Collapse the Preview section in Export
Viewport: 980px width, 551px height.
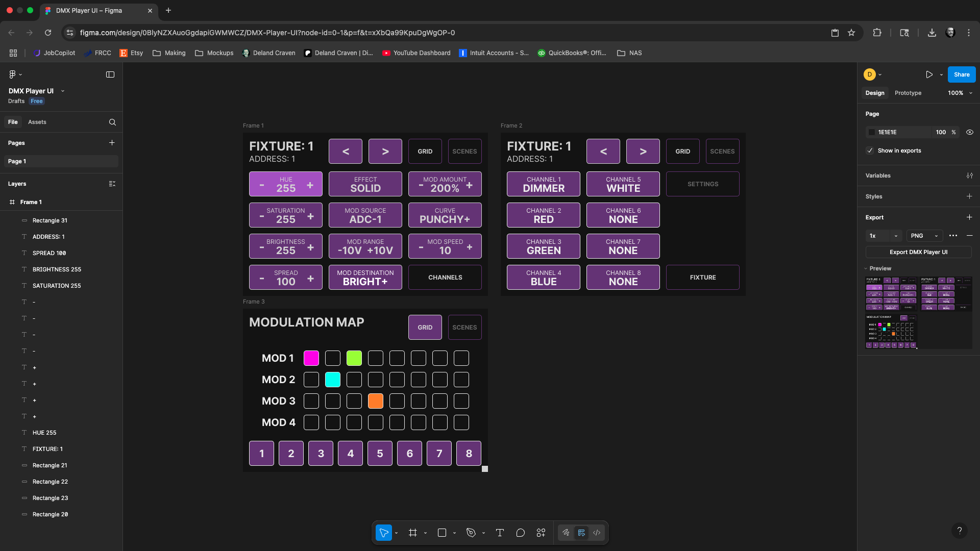tap(866, 268)
